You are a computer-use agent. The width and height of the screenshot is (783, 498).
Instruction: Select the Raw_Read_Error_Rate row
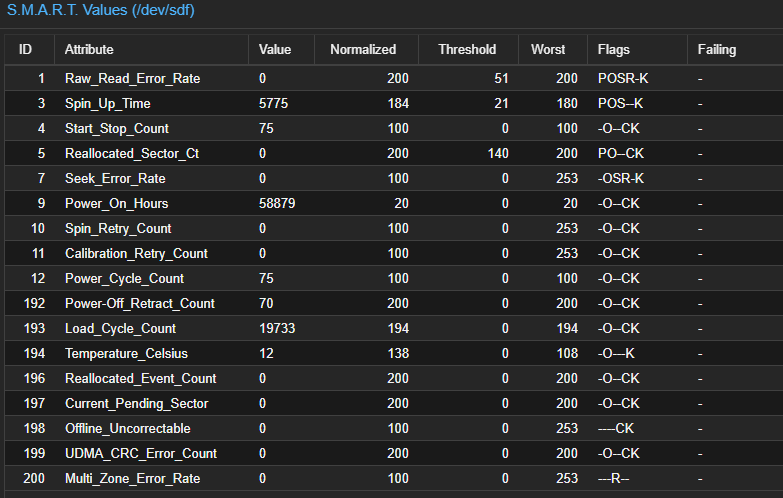click(394, 78)
